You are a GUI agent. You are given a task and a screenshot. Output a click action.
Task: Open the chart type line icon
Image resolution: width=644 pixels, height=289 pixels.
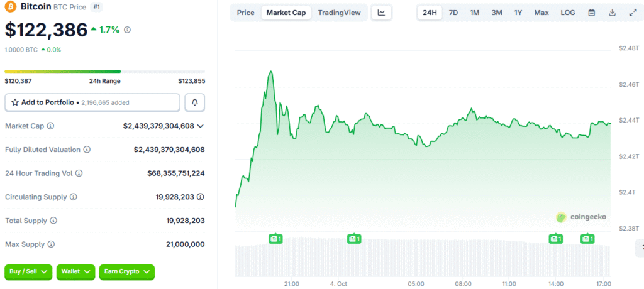coord(381,13)
